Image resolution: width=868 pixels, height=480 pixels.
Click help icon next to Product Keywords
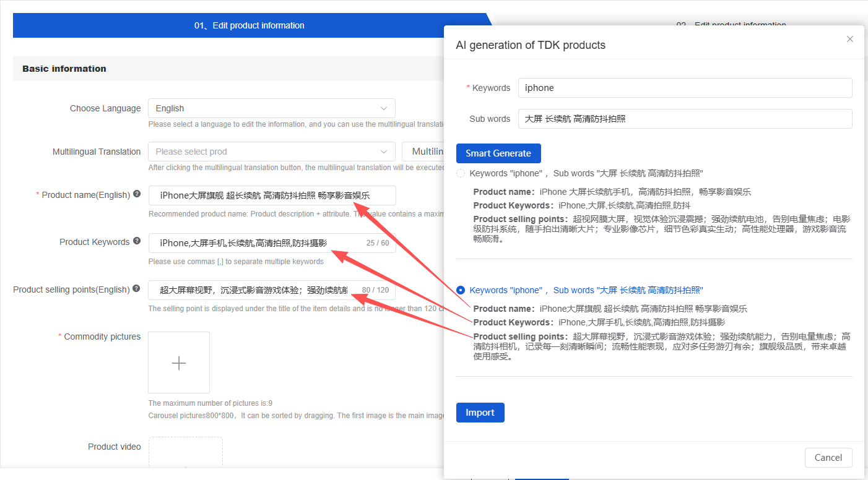[x=137, y=241]
